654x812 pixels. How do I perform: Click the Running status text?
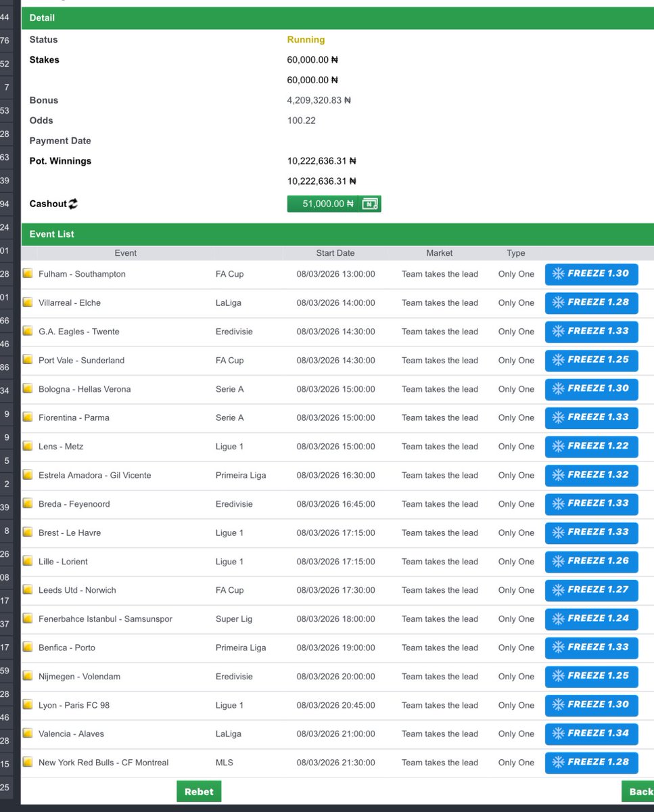click(306, 40)
